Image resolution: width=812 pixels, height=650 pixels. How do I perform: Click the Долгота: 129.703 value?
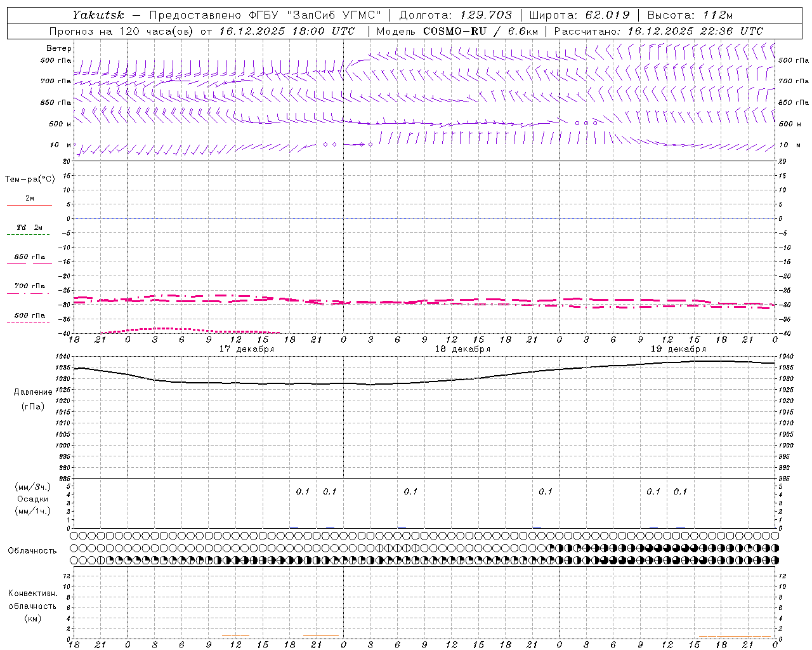click(x=455, y=15)
